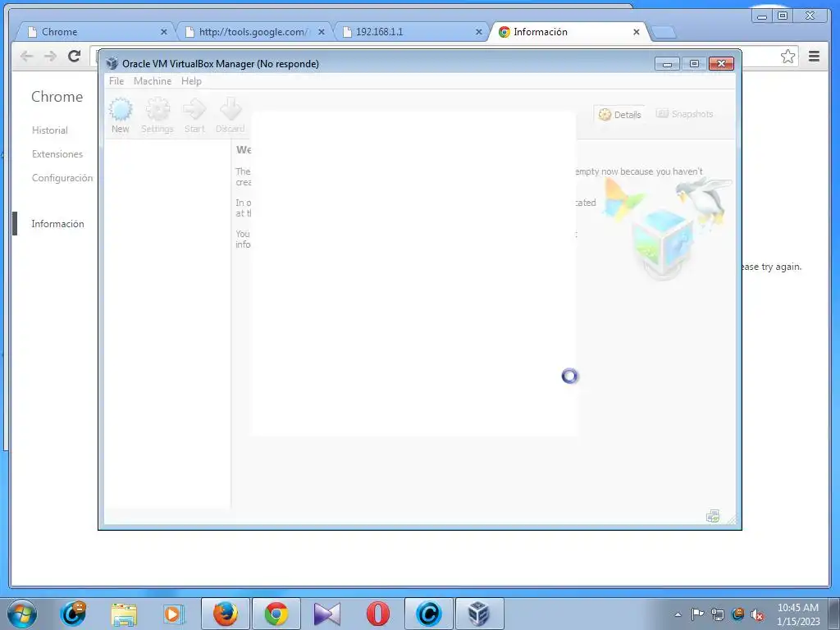The width and height of the screenshot is (840, 630).
Task: Close the tools.google.com tab
Action: click(322, 32)
